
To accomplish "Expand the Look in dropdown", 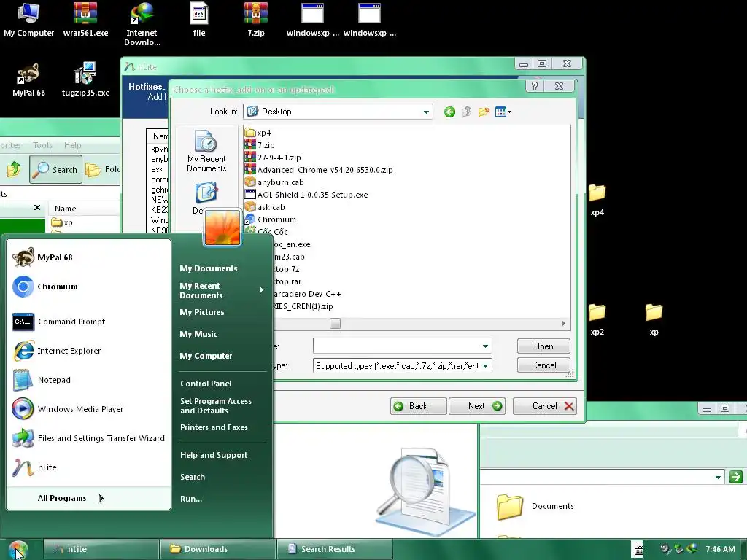I will tap(426, 112).
